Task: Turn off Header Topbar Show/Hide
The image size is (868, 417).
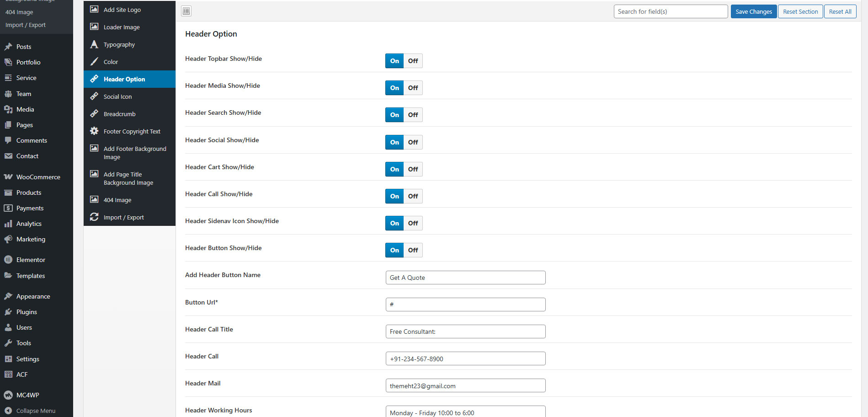Action: pos(413,61)
